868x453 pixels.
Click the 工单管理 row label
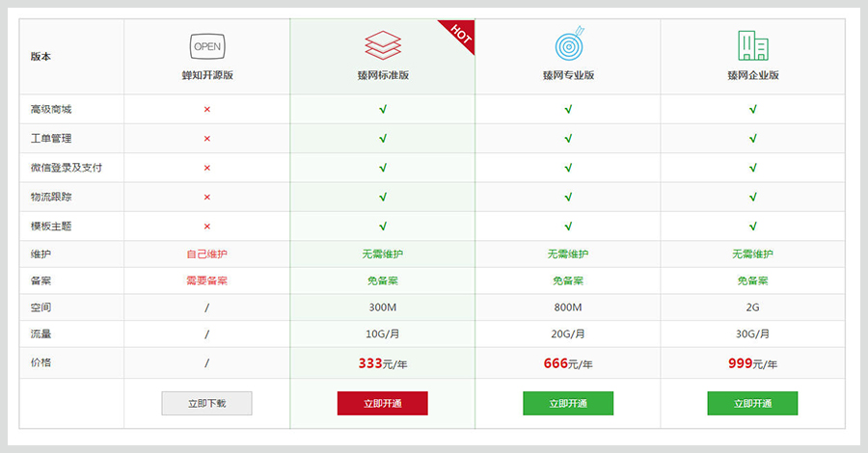[x=51, y=139]
